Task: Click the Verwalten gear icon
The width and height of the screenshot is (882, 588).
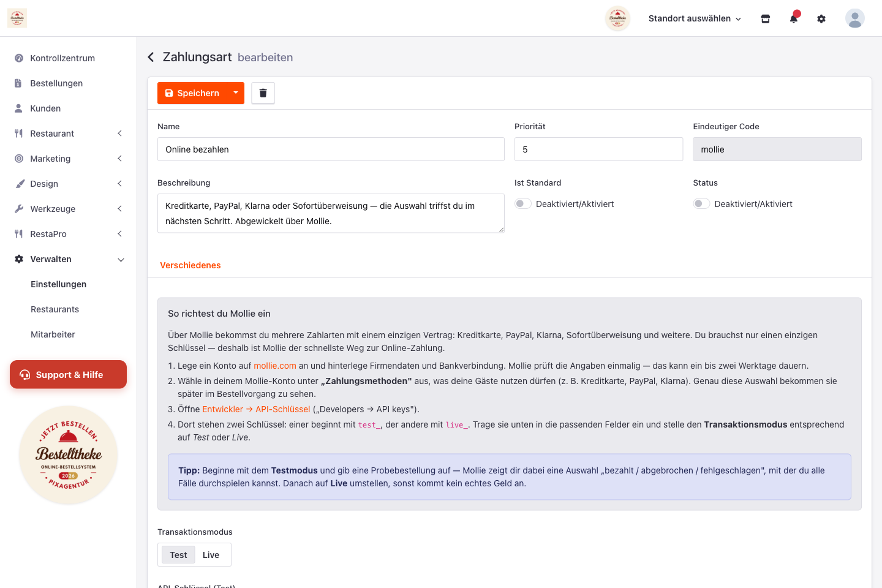Action: [x=19, y=259]
